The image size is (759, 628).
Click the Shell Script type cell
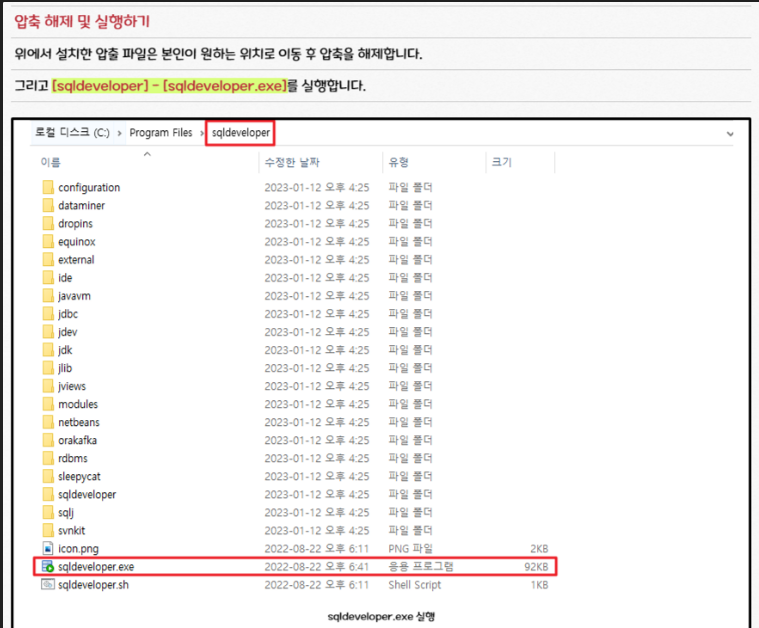pyautogui.click(x=414, y=585)
